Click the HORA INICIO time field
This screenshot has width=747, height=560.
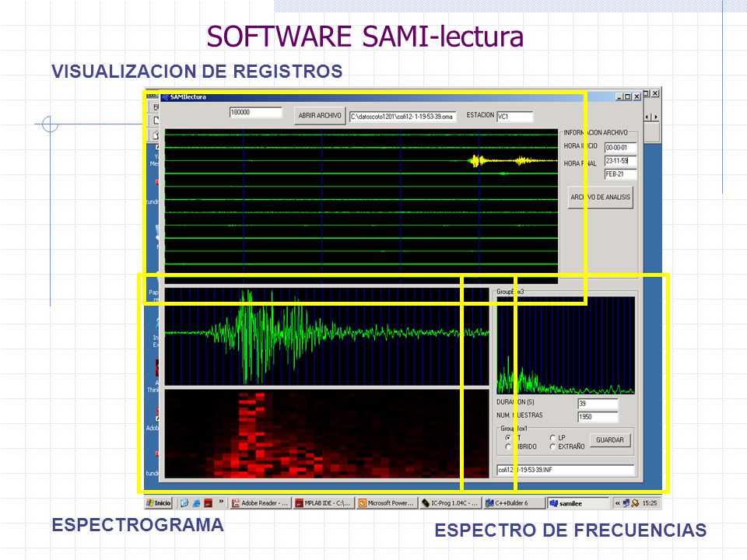click(620, 148)
